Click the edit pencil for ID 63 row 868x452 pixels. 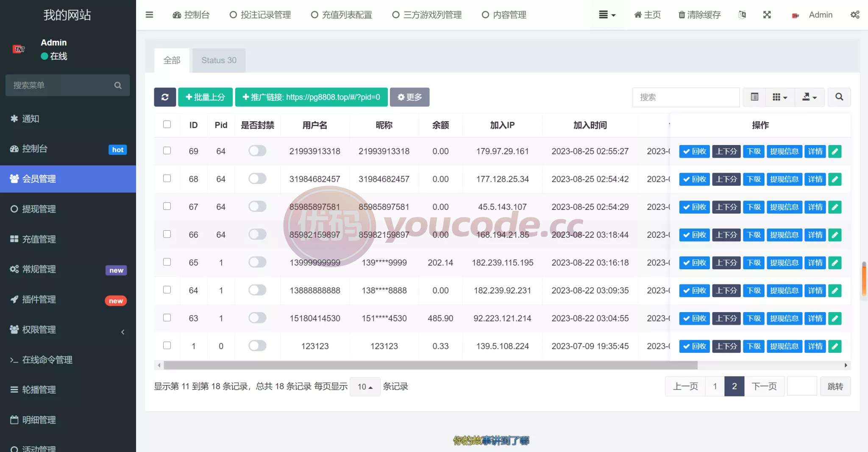[835, 318]
